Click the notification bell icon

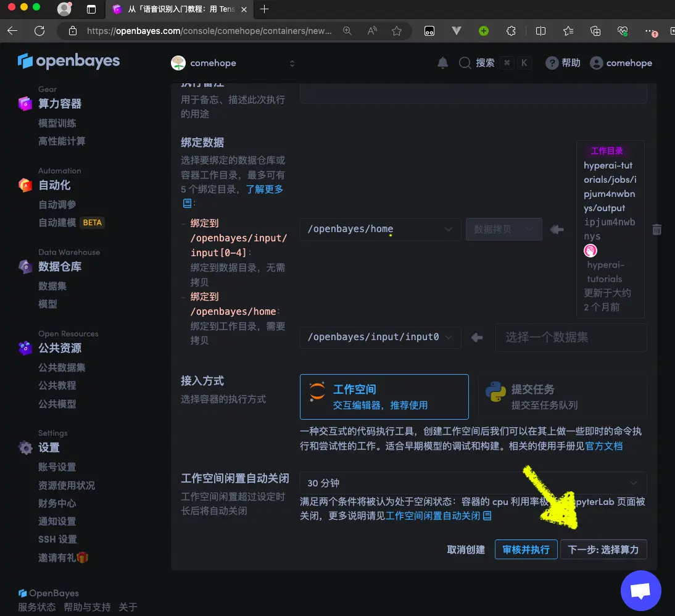442,63
